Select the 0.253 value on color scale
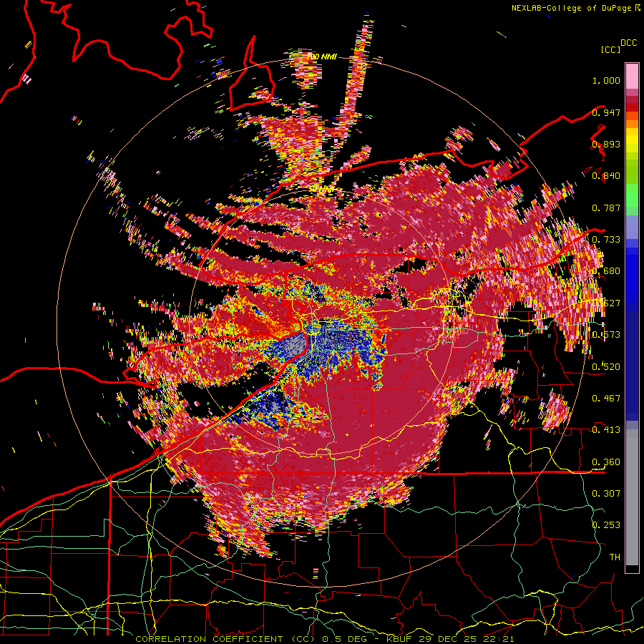This screenshot has width=644, height=644. pos(606,525)
